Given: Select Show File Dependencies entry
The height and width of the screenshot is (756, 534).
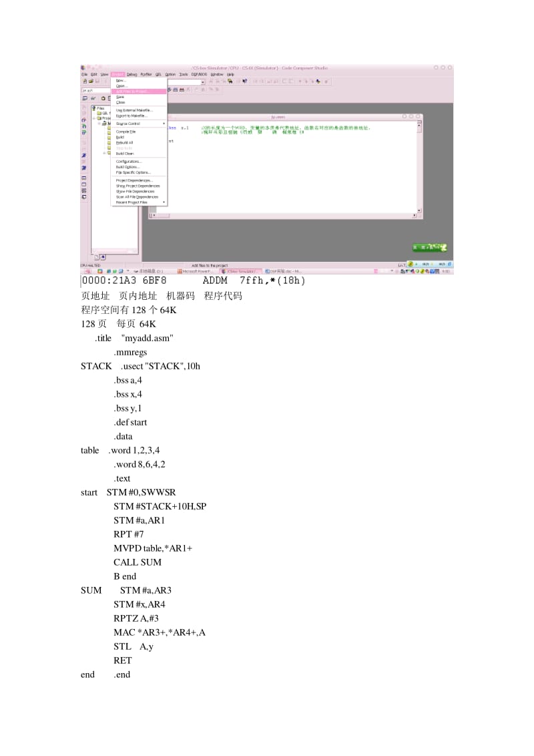Looking at the screenshot, I should (x=139, y=192).
